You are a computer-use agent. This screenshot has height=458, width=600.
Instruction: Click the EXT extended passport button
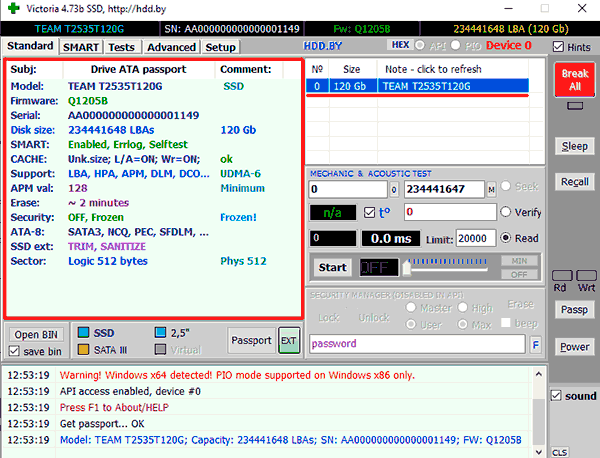tap(289, 340)
